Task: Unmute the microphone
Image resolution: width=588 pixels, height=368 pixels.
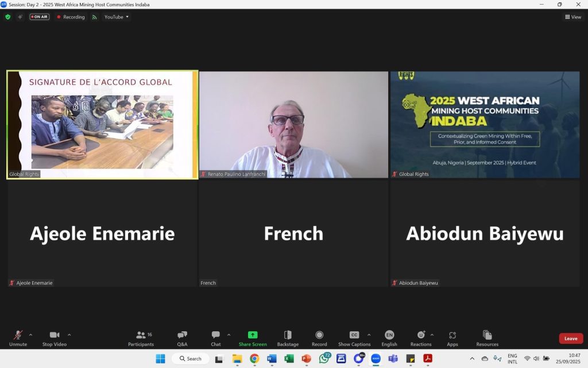Action: click(18, 338)
